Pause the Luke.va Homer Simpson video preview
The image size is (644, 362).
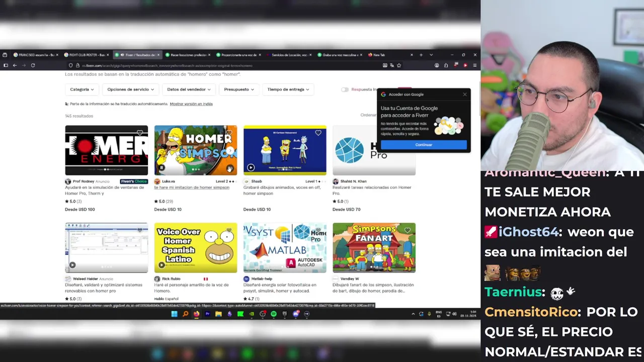(162, 168)
